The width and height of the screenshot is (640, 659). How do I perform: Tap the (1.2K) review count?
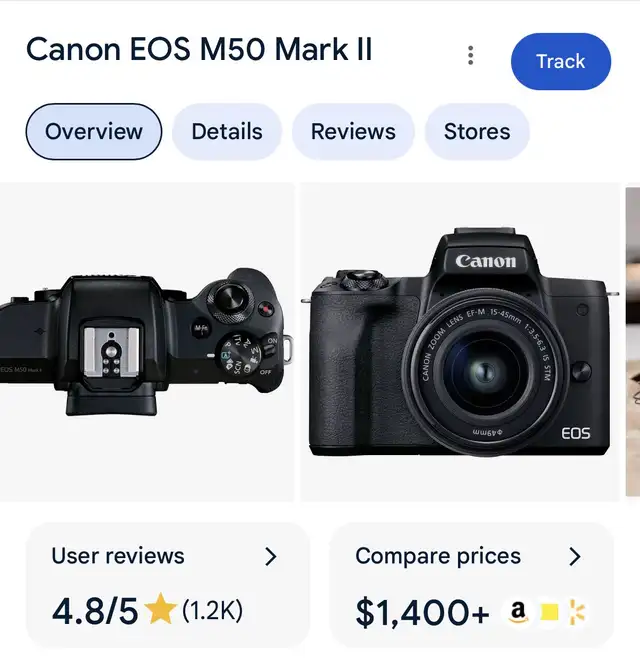[x=212, y=610]
